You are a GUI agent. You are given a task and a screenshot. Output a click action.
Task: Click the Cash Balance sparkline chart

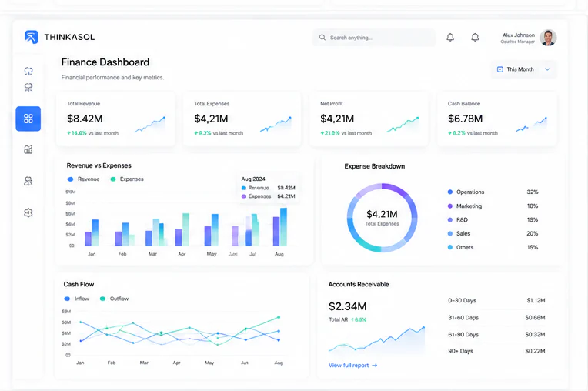coord(531,125)
